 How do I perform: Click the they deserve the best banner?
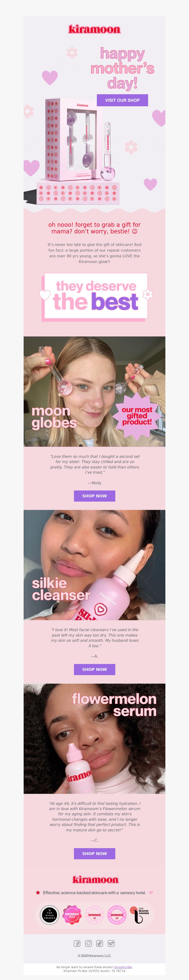click(95, 296)
